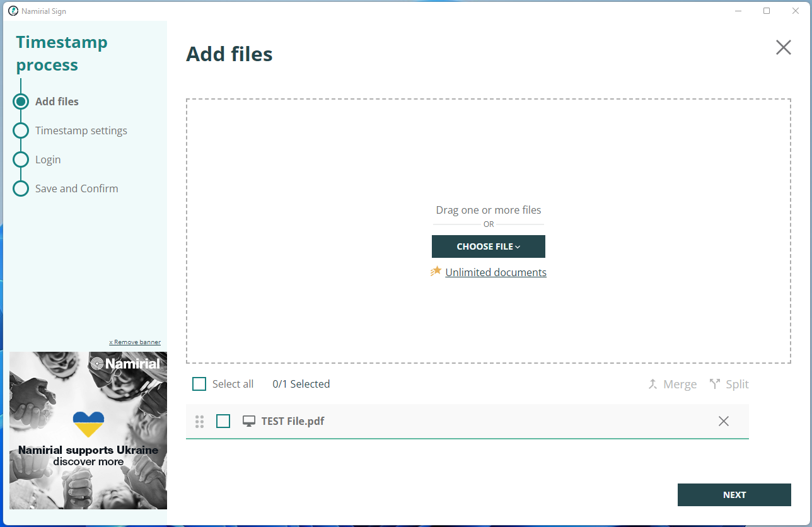Minimize the Namirial Sign window
Screen dimensions: 812x527
pyautogui.click(x=738, y=11)
